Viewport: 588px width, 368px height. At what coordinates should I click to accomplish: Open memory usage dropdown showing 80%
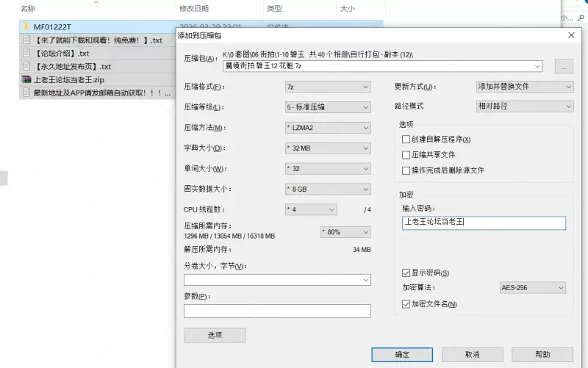(x=345, y=232)
